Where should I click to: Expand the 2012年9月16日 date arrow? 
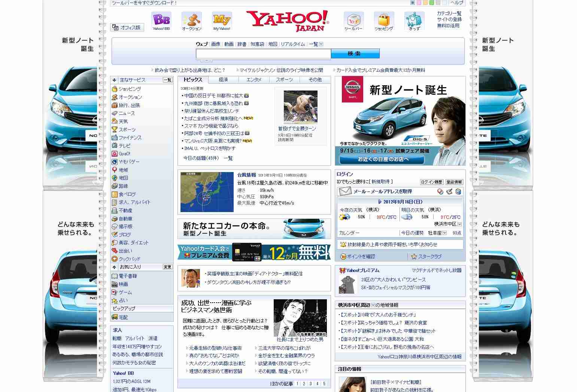click(x=380, y=202)
